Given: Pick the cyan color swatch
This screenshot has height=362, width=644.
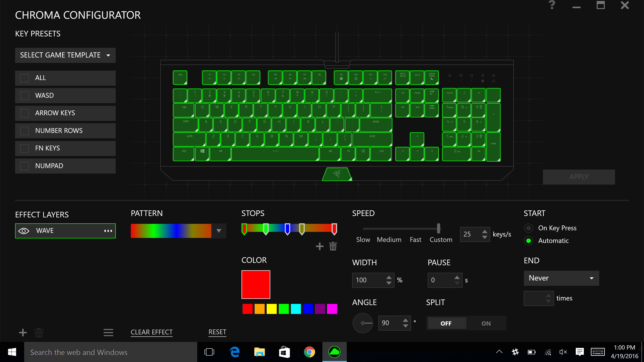Looking at the screenshot, I should coord(295,309).
